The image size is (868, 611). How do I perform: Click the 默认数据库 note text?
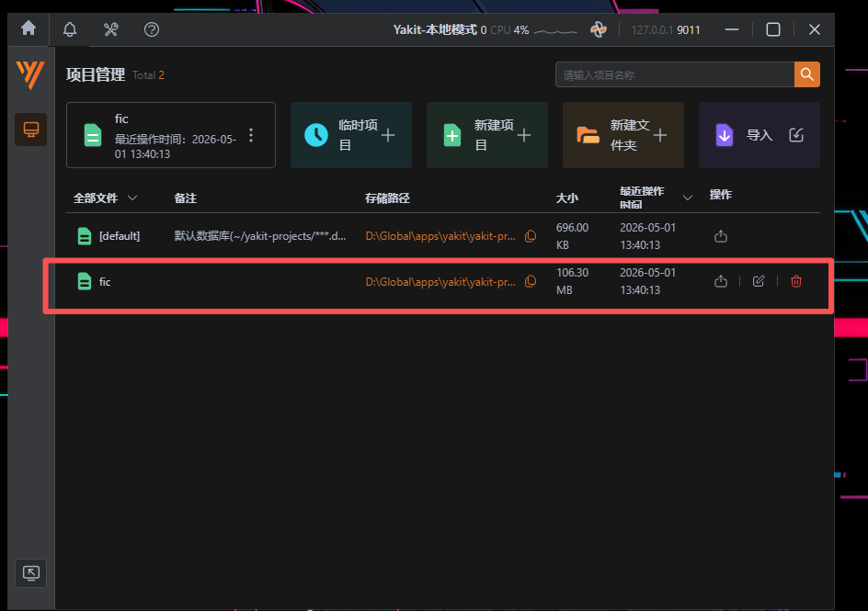pos(260,236)
